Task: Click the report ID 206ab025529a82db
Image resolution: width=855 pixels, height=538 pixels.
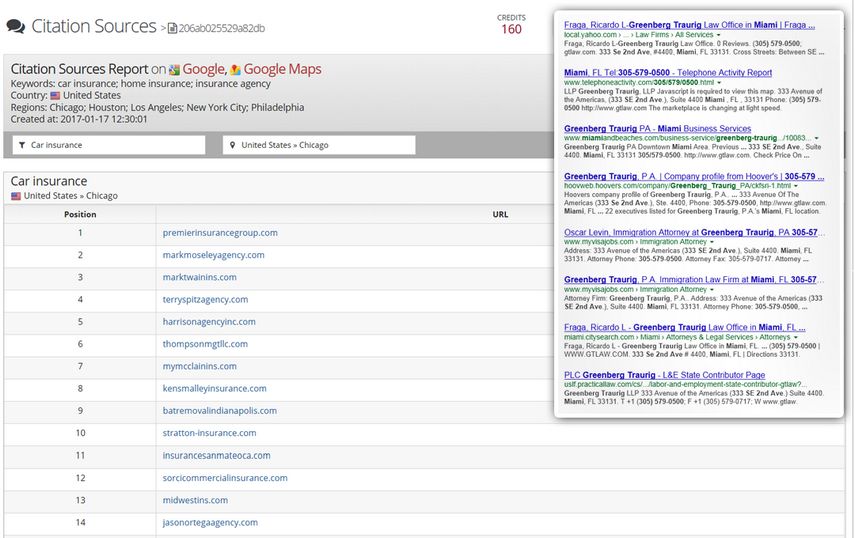Action: [x=221, y=28]
